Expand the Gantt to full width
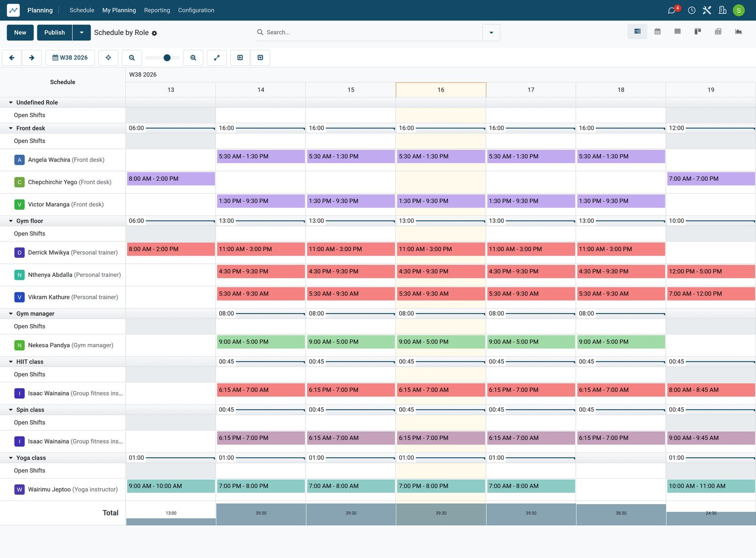The width and height of the screenshot is (756, 558). pos(217,58)
